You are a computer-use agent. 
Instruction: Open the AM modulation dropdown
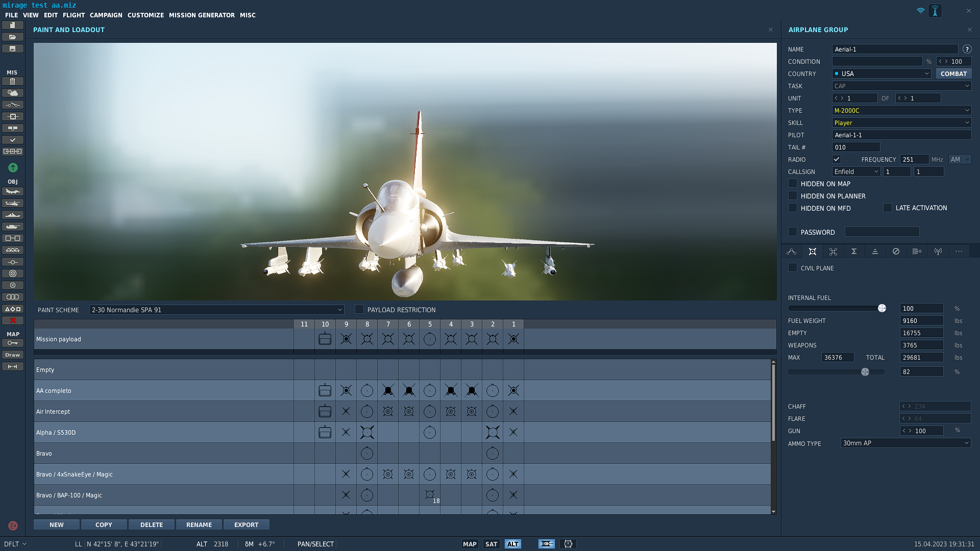[x=960, y=159]
